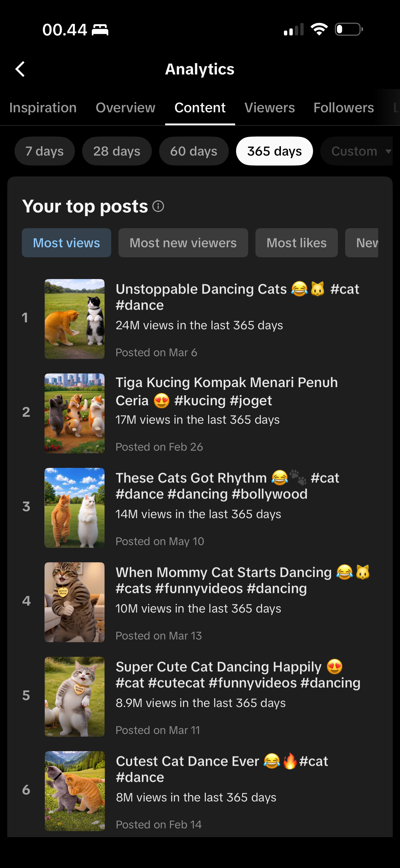
Task: Expand the Custom date range dropdown
Action: pyautogui.click(x=357, y=151)
